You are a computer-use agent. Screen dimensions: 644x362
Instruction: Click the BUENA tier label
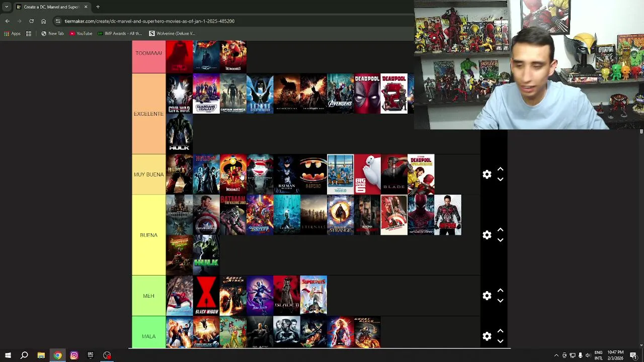coord(148,235)
